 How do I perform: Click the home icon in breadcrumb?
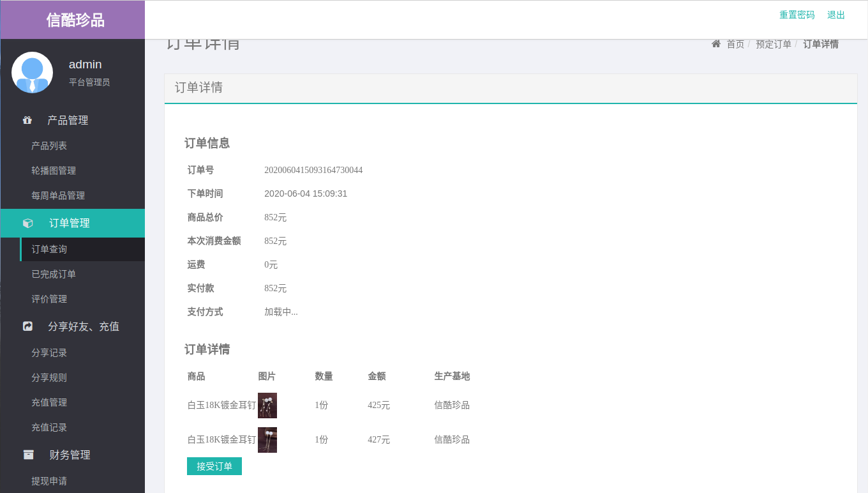pos(716,44)
